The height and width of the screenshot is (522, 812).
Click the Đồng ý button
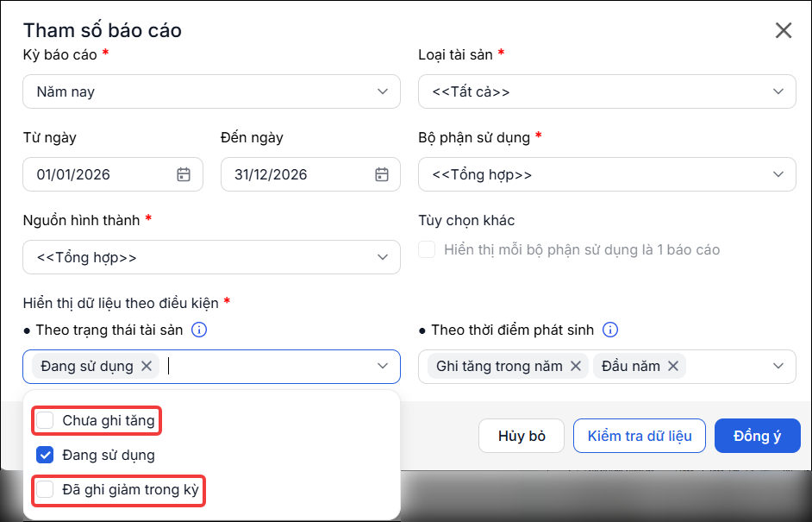[x=757, y=436]
